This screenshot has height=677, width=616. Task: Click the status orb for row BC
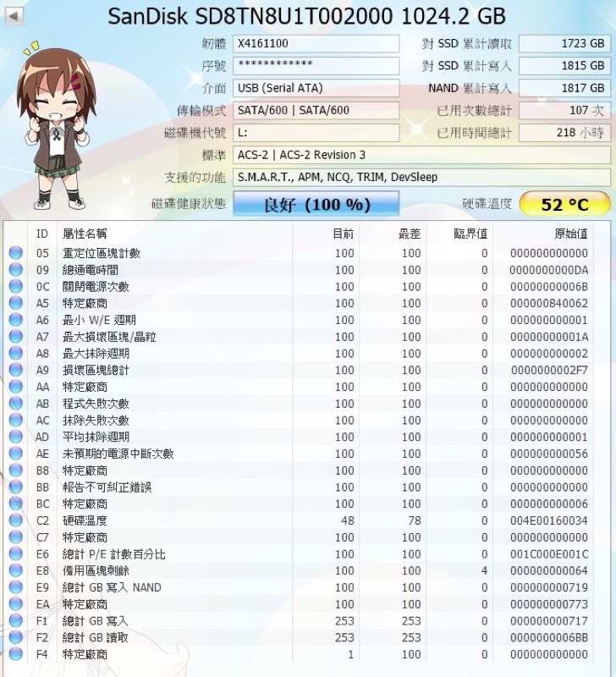[15, 504]
